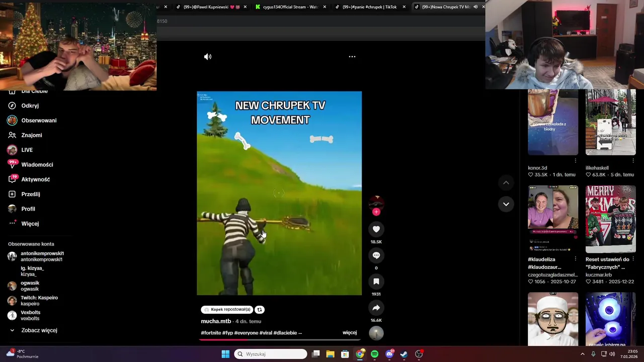Mute tab via speaker icon on Nowa Chrupek tab
The width and height of the screenshot is (644, 362).
[x=475, y=7]
